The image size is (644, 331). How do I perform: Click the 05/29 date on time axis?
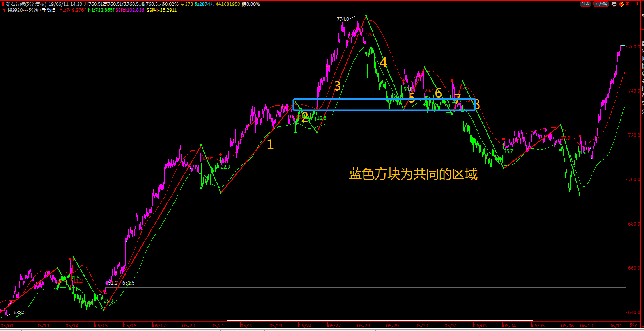coord(393,326)
